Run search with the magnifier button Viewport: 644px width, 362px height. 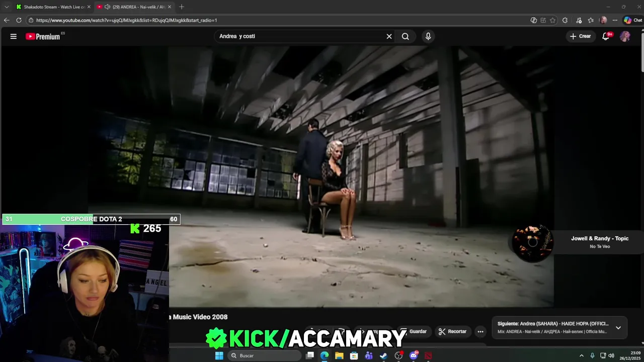(406, 36)
